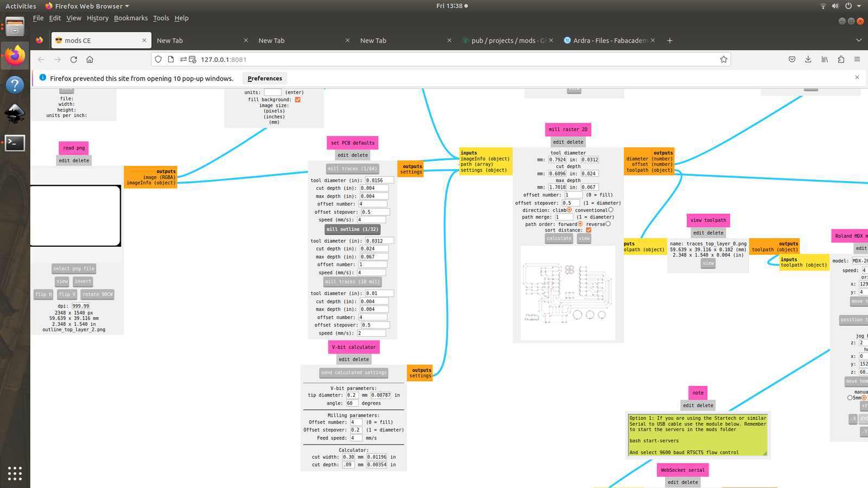Launch Inkscape from the Ubuntu dock
This screenshot has height=488, width=868.
[x=14, y=114]
